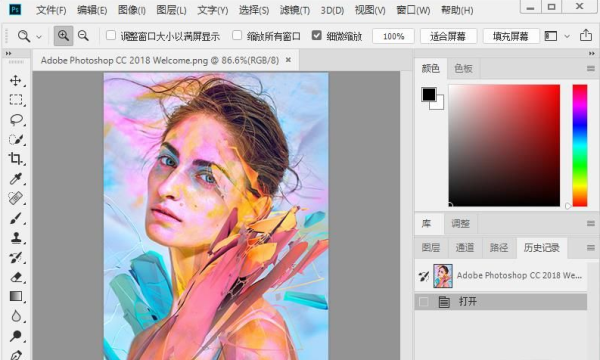
Task: Select the Eyedropper tool
Action: pos(16,179)
